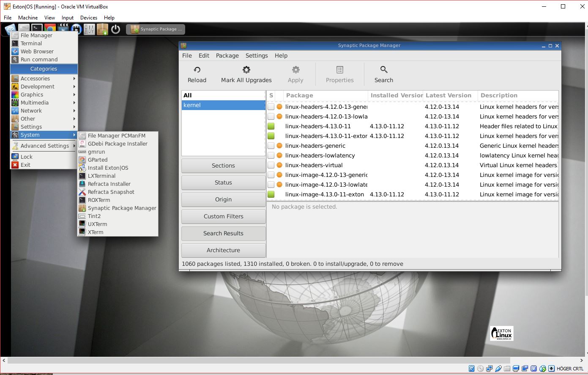This screenshot has height=375, width=588.
Task: Click Mark All Upgrades gear icon
Action: click(246, 70)
